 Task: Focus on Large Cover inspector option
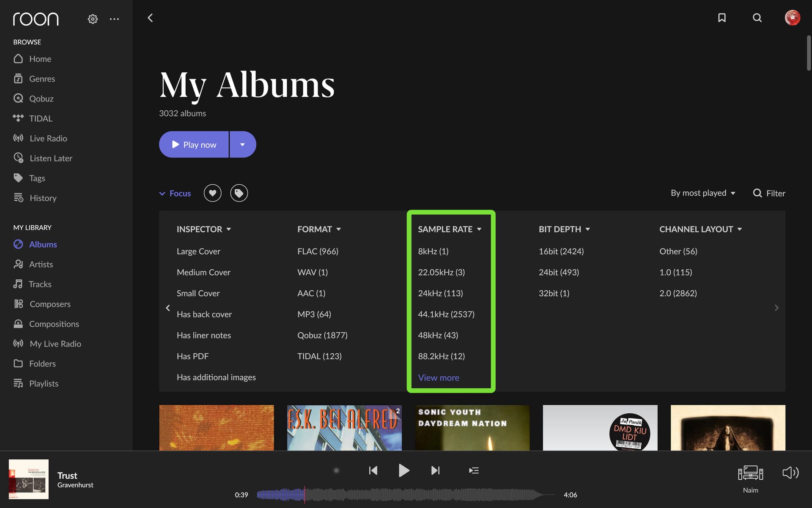198,251
